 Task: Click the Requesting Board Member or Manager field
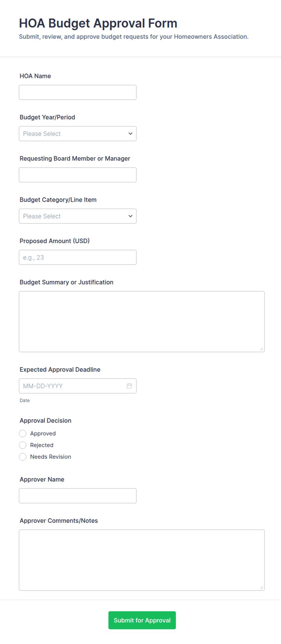coord(78,175)
